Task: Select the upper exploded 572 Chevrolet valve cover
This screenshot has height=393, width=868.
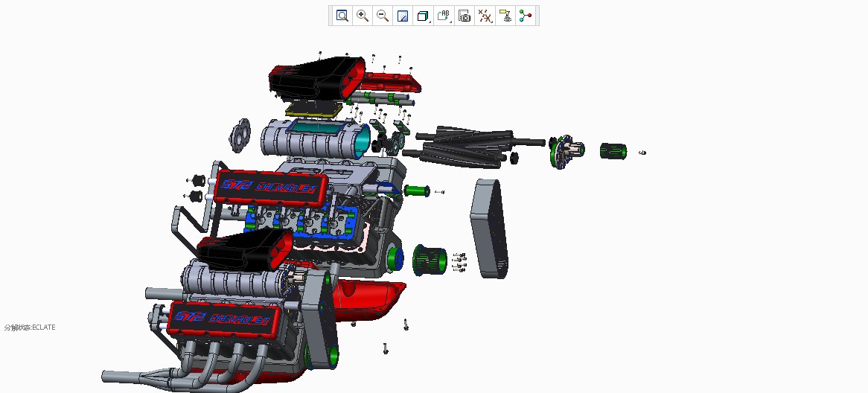Action: click(x=271, y=189)
